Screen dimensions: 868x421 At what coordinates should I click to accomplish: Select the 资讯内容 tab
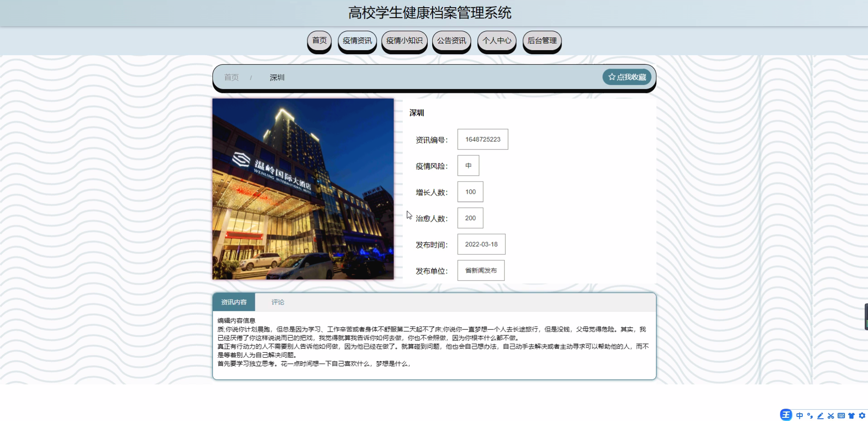[x=234, y=302]
